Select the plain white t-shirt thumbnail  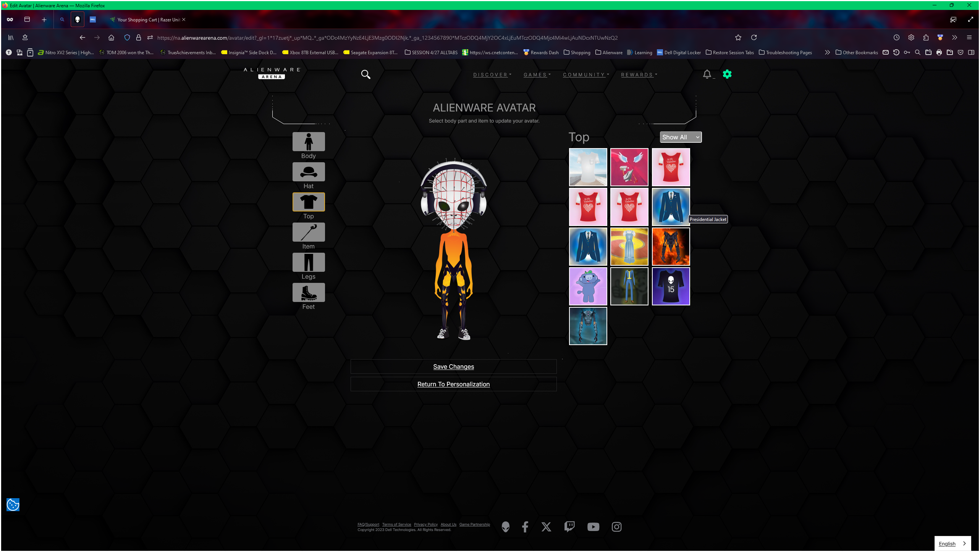tap(588, 167)
